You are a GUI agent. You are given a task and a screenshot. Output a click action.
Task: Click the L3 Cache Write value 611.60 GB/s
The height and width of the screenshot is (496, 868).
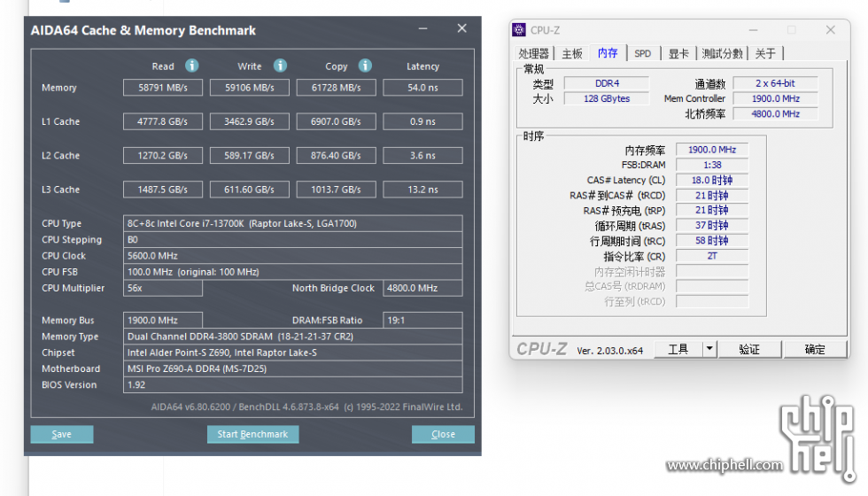coord(250,190)
